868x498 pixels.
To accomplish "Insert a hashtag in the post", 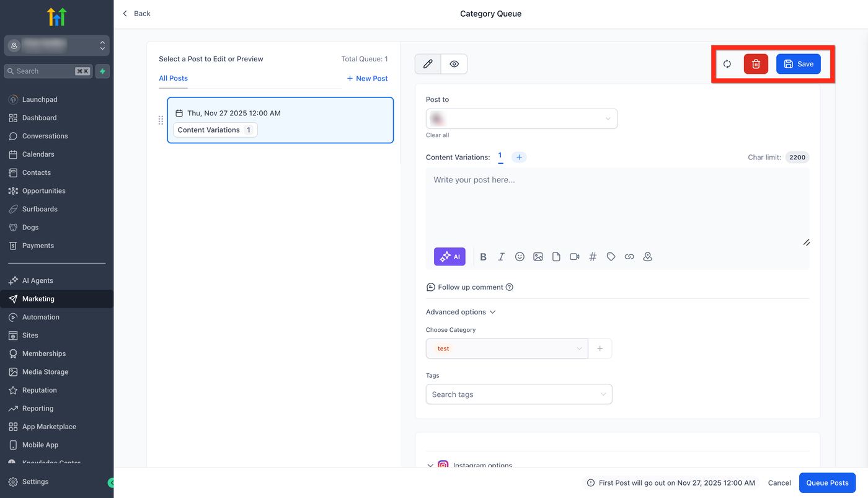I will tap(593, 257).
